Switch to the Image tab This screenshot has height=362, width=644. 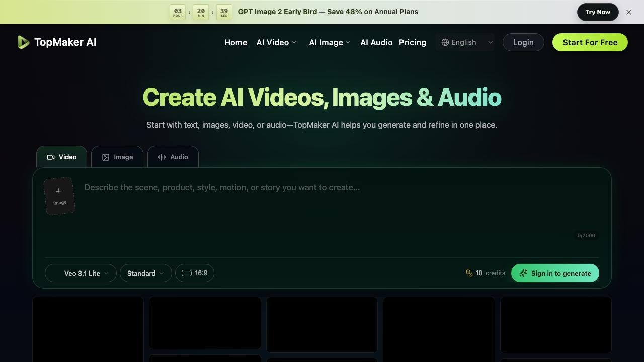117,157
